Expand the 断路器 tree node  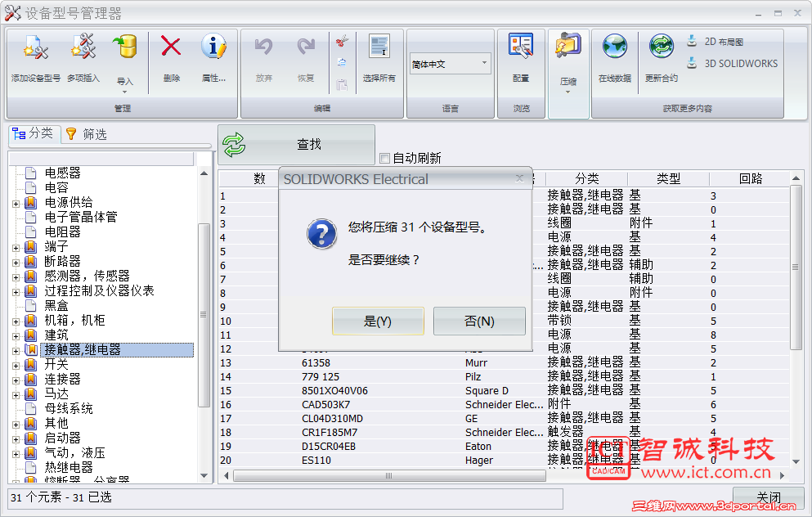pos(16,263)
